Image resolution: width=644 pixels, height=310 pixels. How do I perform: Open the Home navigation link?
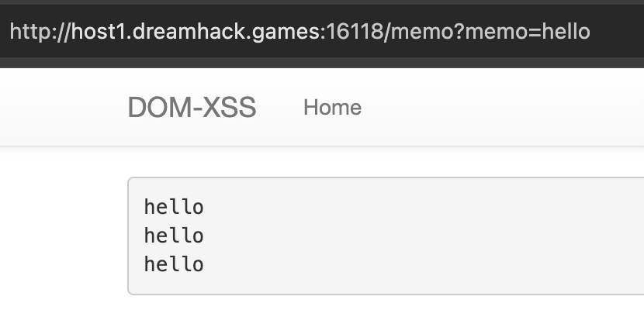point(332,108)
